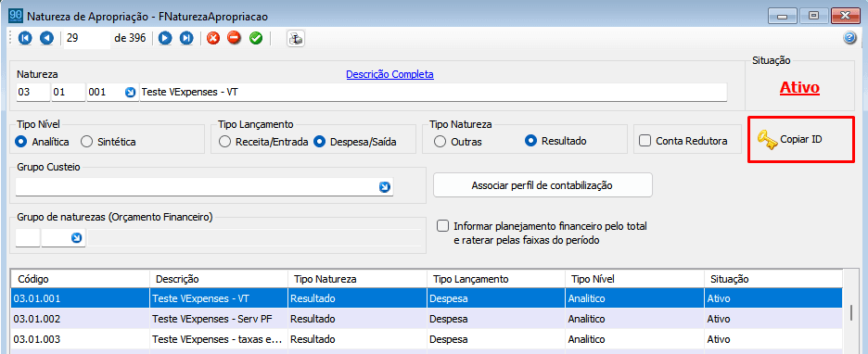Select Receita/Entrada radio button
Image resolution: width=868 pixels, height=354 pixels.
[x=224, y=142]
